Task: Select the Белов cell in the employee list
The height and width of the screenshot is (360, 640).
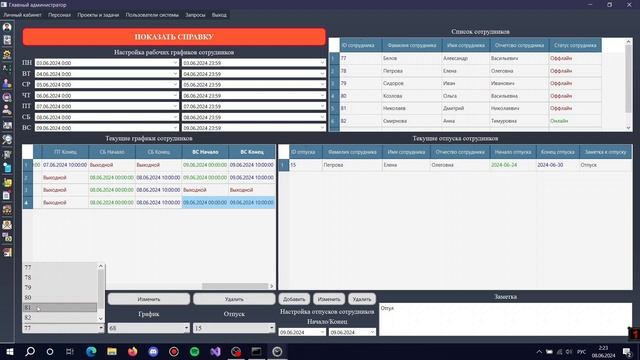Action: click(411, 58)
